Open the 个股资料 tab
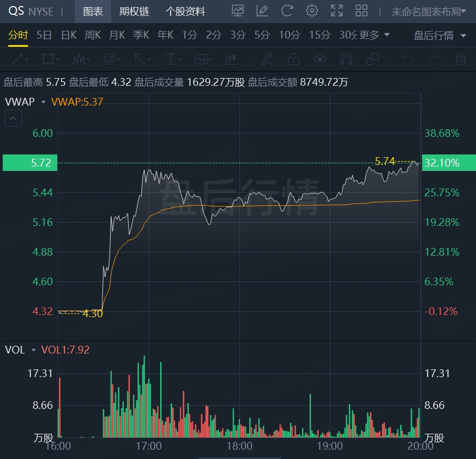This screenshot has width=476, height=459. click(x=185, y=11)
